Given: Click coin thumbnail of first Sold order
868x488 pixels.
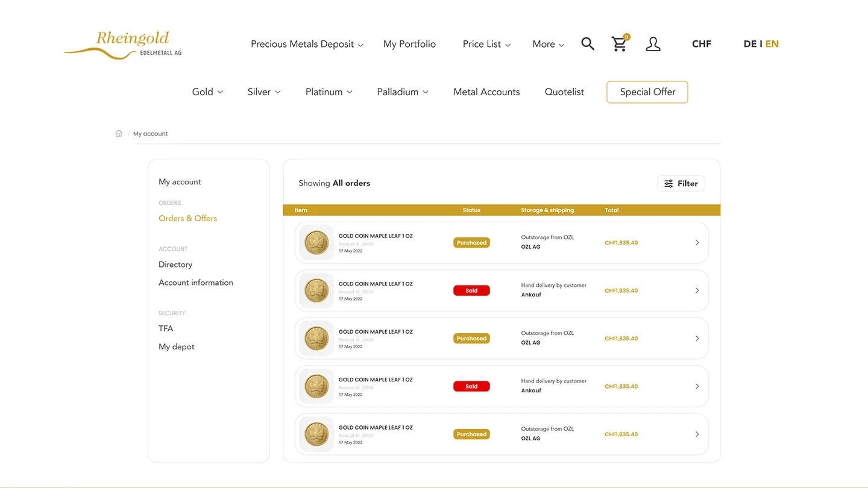Looking at the screenshot, I should click(x=316, y=290).
